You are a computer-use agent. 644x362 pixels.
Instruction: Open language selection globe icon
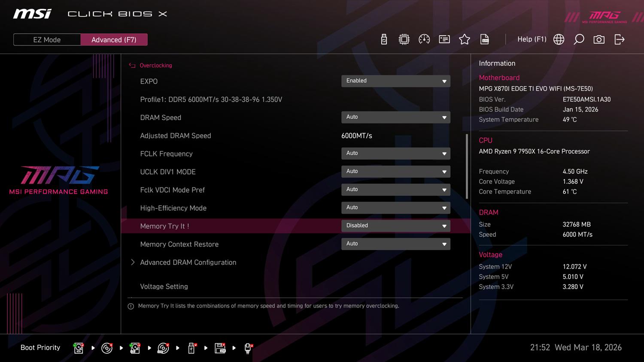[559, 39]
